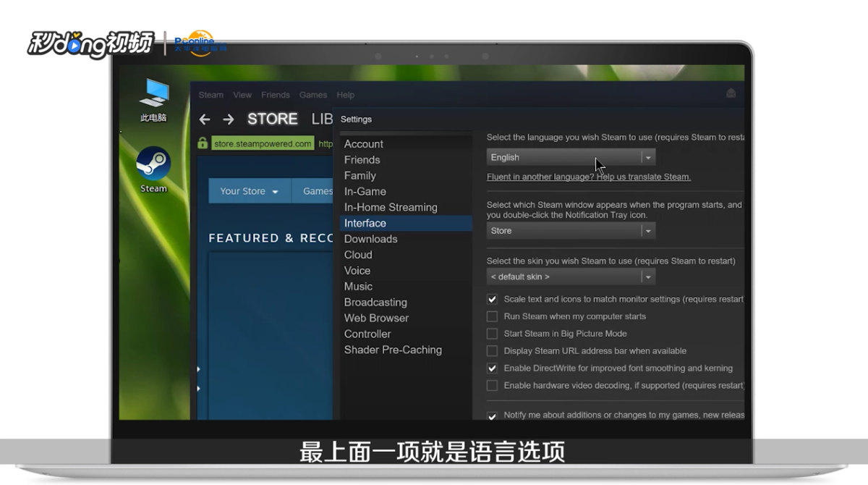Expand the "Your Store" dropdown menu
Image resolution: width=868 pixels, height=485 pixels.
(249, 190)
